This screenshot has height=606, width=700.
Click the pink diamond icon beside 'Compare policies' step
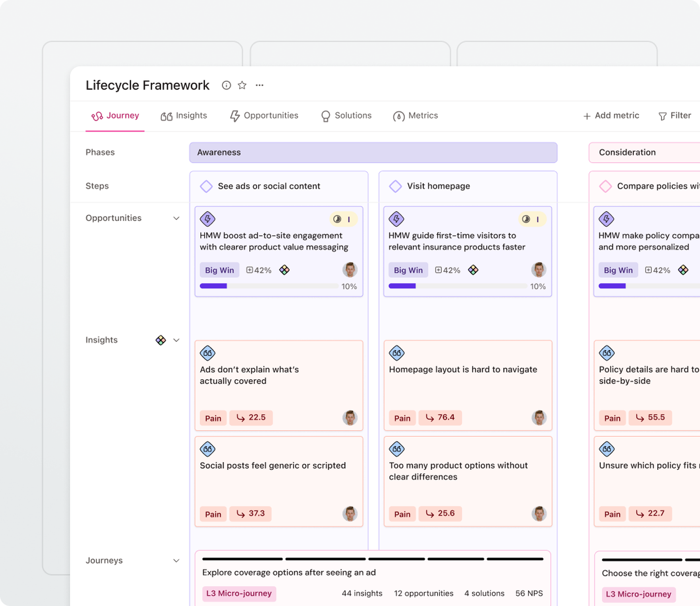pos(606,186)
